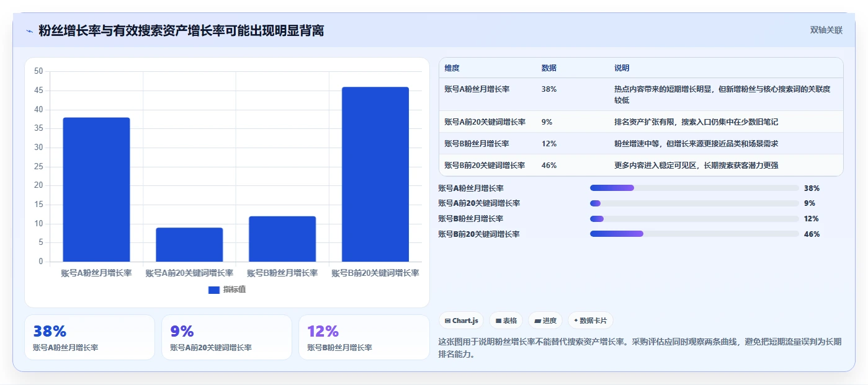Open the 38% 账号A粉丝月增长率 stat card
The height and width of the screenshot is (385, 868).
pyautogui.click(x=89, y=337)
